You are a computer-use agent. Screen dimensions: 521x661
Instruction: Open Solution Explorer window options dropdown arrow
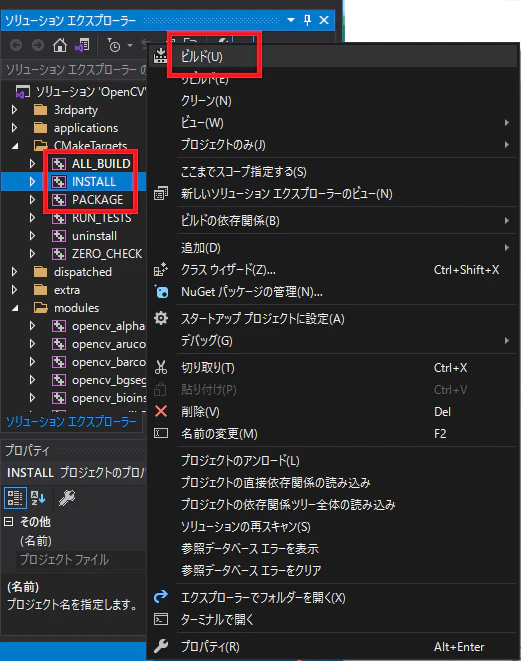click(x=291, y=20)
